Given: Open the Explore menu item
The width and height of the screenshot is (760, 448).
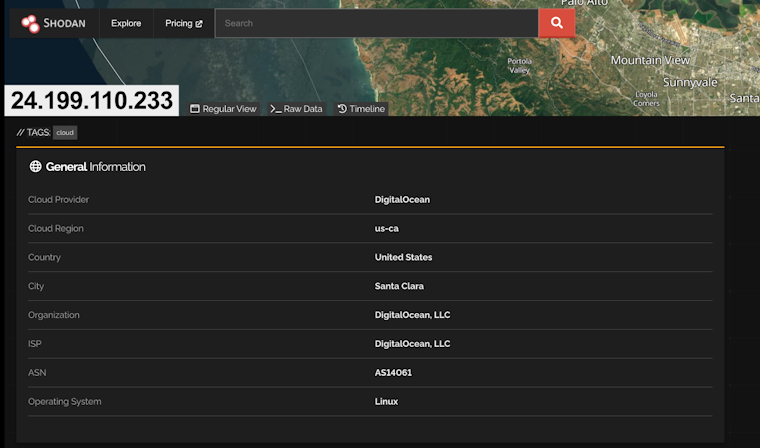Looking at the screenshot, I should (x=126, y=23).
